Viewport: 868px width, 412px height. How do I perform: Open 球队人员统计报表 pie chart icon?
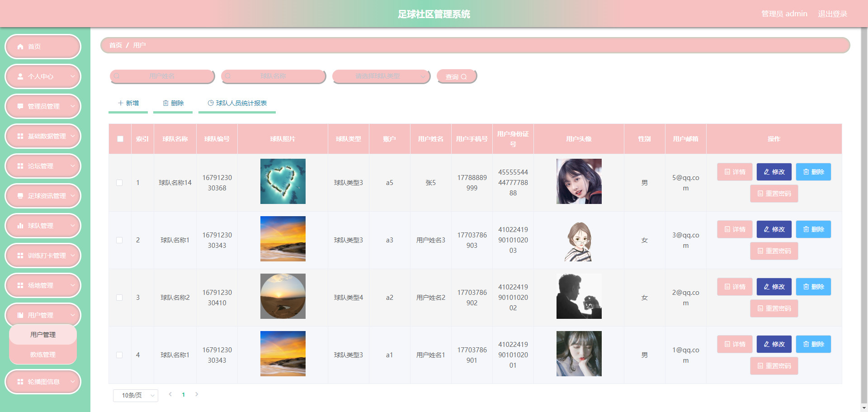point(211,103)
